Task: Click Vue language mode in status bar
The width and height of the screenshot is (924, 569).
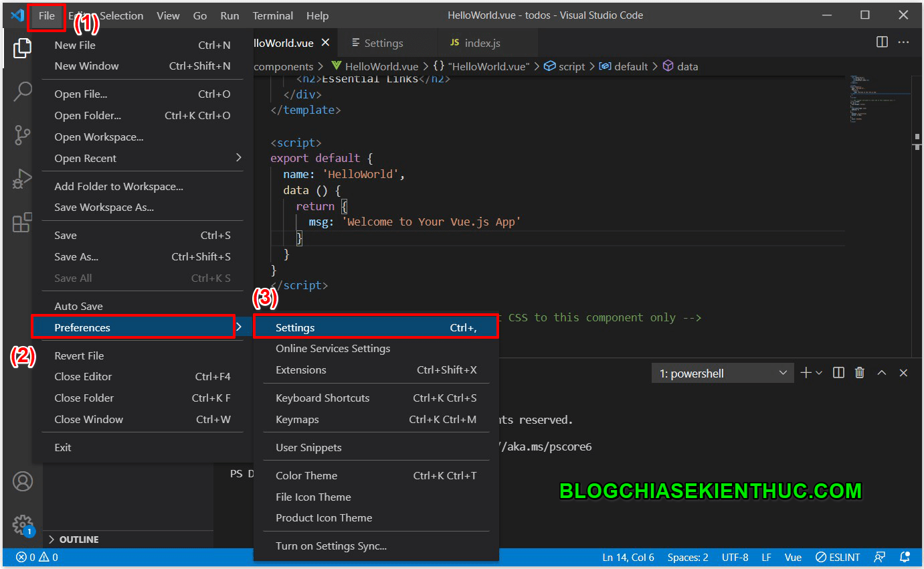Action: click(x=793, y=557)
